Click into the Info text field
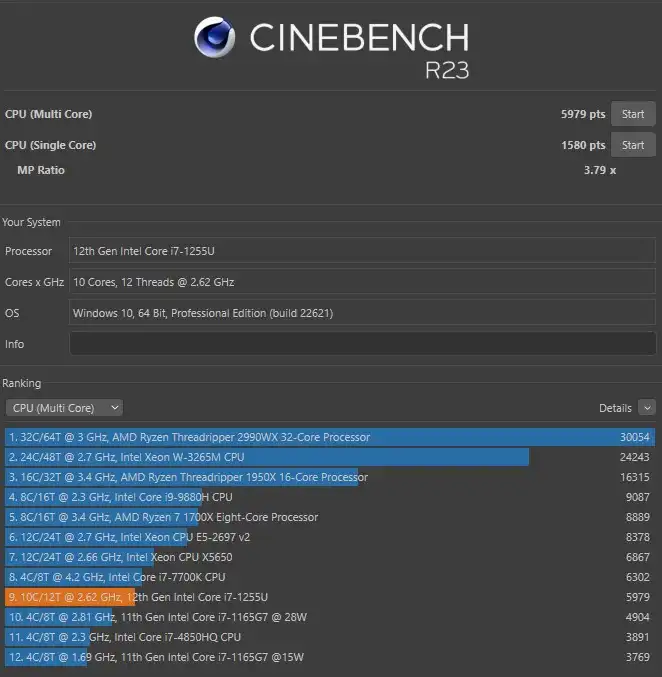Screen dimensions: 662x677 tap(360, 344)
